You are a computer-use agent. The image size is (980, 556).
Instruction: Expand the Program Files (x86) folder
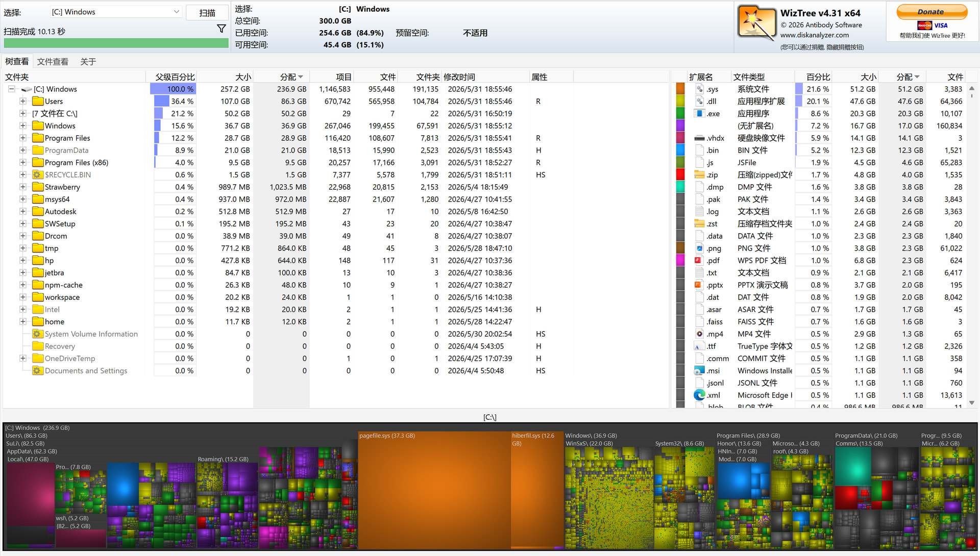[x=23, y=162]
